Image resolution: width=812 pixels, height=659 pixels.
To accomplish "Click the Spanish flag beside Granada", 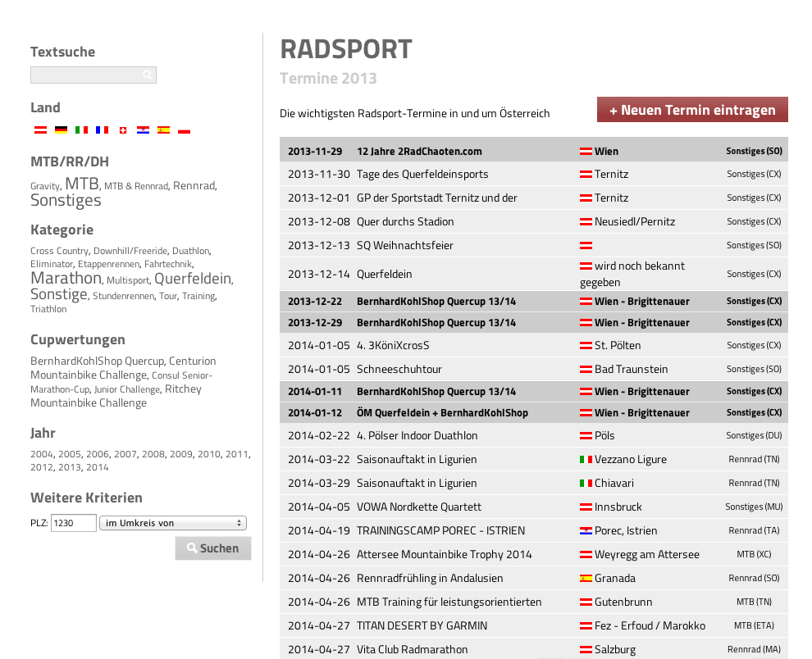I will click(x=586, y=578).
